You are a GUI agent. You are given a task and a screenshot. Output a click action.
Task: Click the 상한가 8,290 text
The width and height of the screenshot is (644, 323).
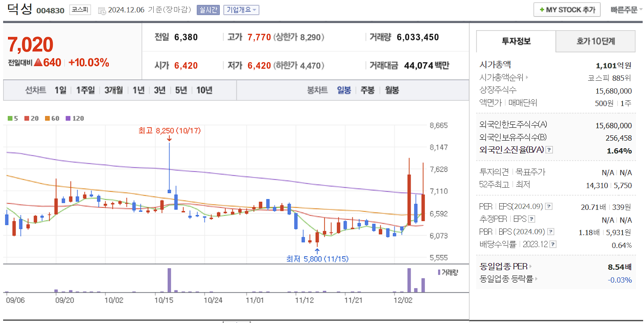coord(299,37)
